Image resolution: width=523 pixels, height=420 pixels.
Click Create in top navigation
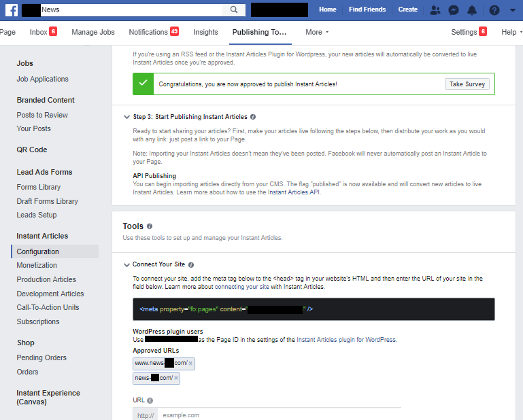tap(407, 10)
